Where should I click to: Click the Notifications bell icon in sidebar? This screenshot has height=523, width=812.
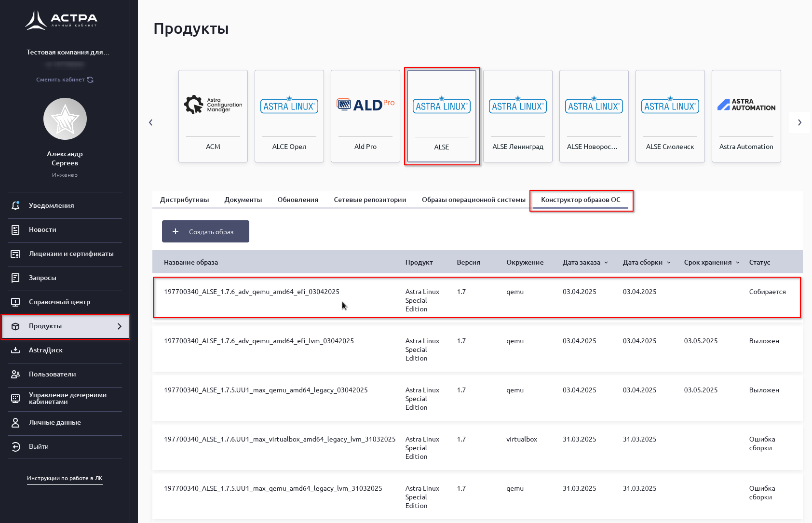pos(15,205)
